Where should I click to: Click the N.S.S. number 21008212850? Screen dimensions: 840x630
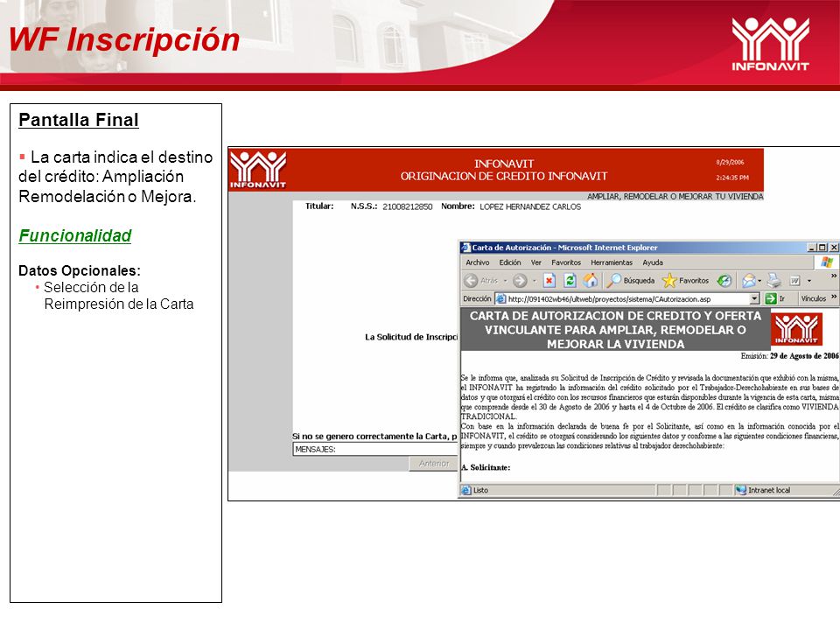coord(407,206)
